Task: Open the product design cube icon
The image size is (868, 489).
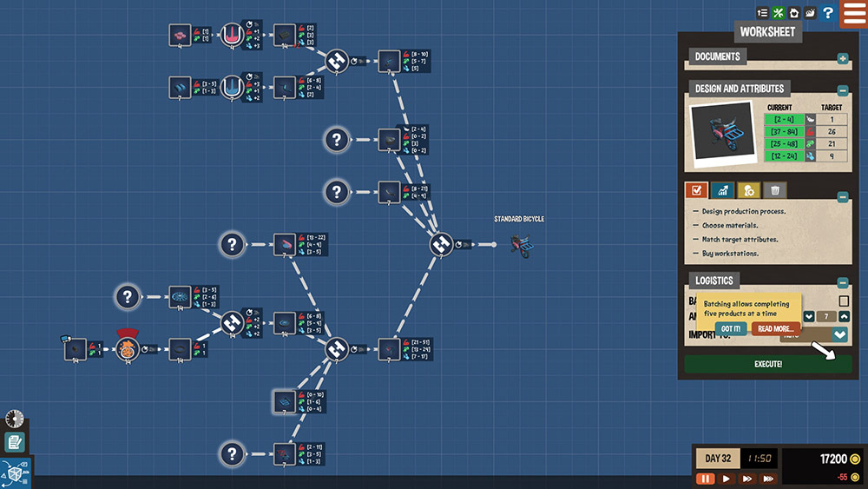Action: click(x=15, y=473)
